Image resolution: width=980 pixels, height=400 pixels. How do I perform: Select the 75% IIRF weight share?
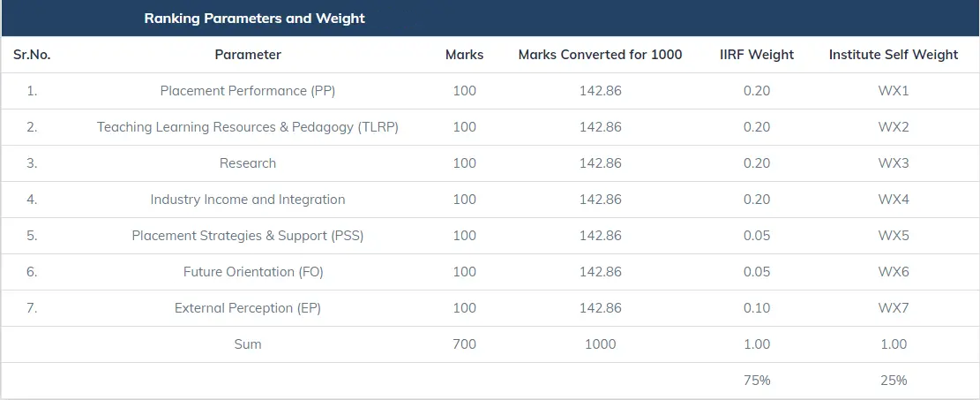[757, 381]
